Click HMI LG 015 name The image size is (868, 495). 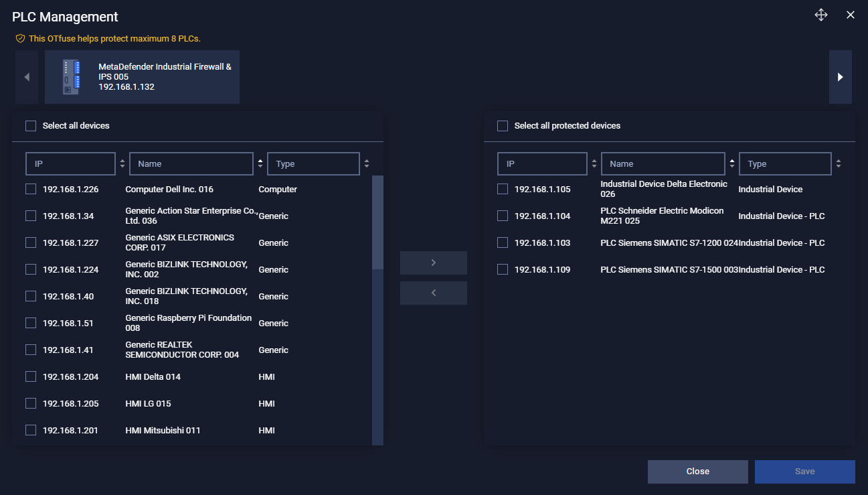coord(148,404)
